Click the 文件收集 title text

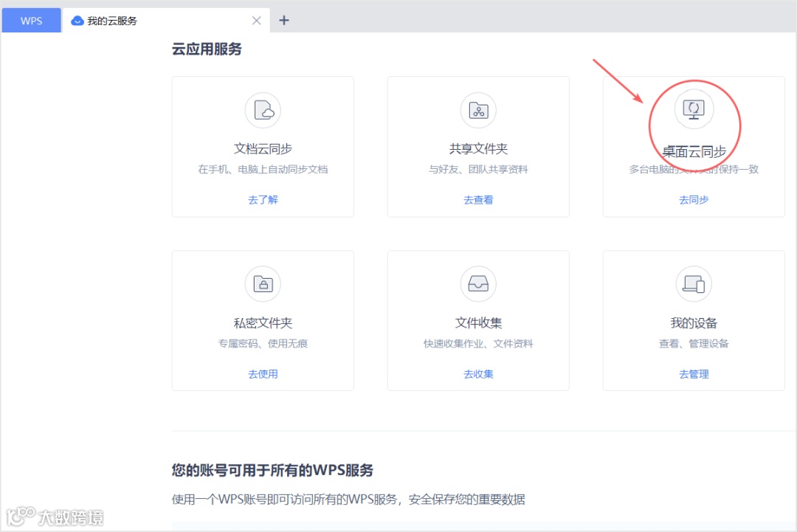tap(478, 322)
